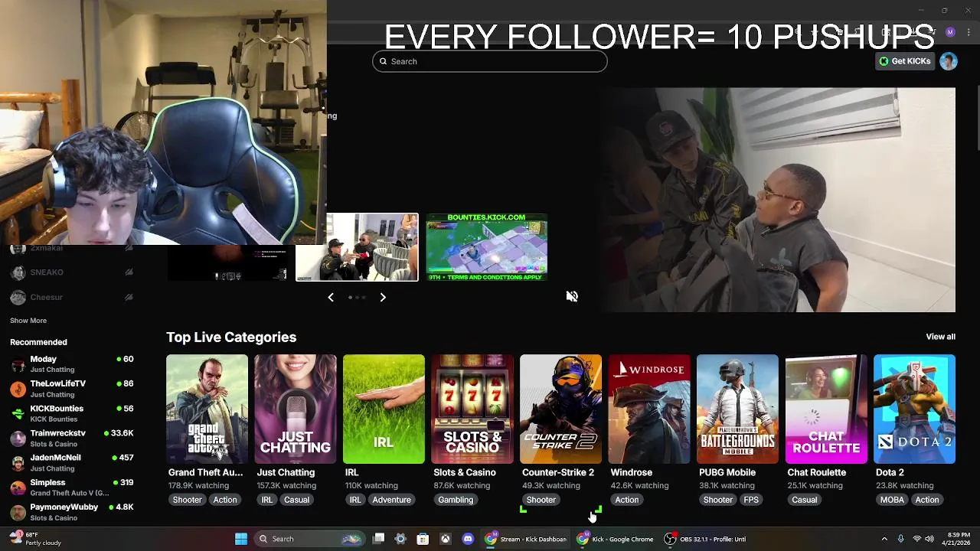Select the Shooter tag under Counter-Strike 2
This screenshot has width=980, height=551.
point(541,500)
